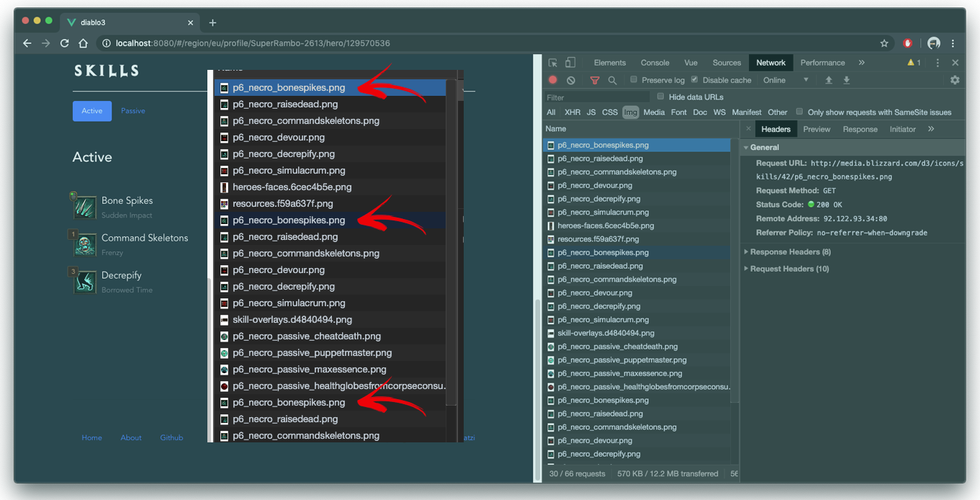Go back with the browser back arrow

pos(27,43)
